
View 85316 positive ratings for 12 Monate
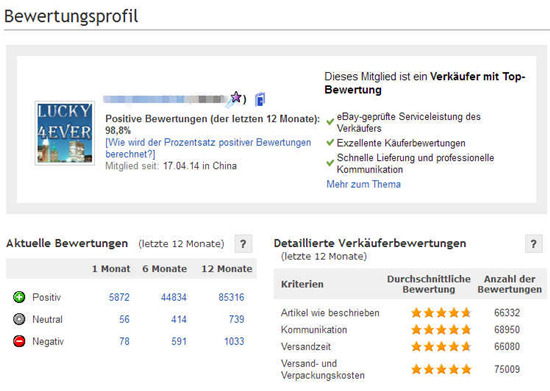tap(231, 297)
